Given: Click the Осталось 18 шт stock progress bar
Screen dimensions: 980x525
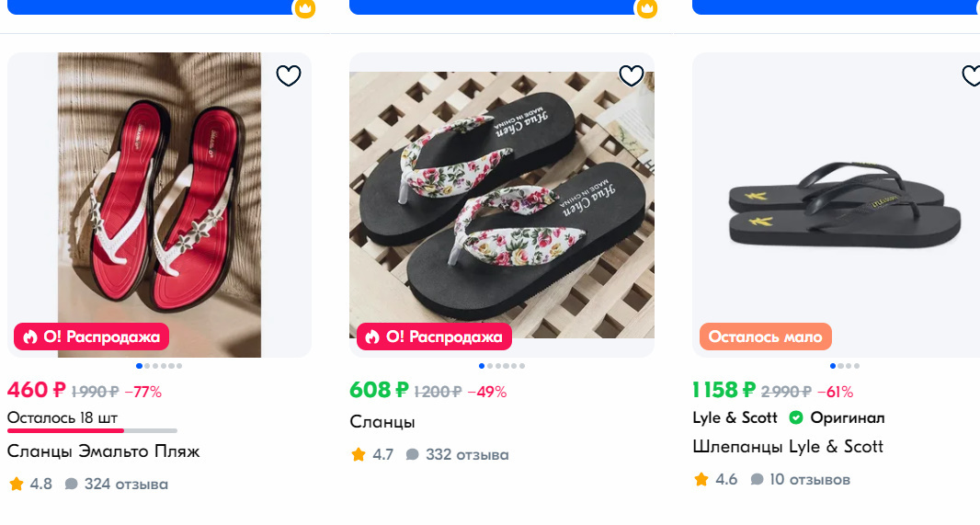Looking at the screenshot, I should (92, 429).
